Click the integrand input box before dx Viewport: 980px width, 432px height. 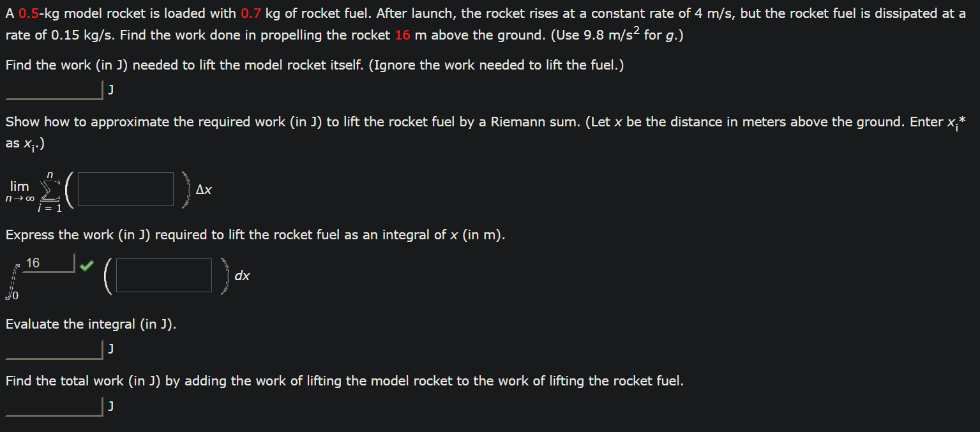pyautogui.click(x=163, y=275)
